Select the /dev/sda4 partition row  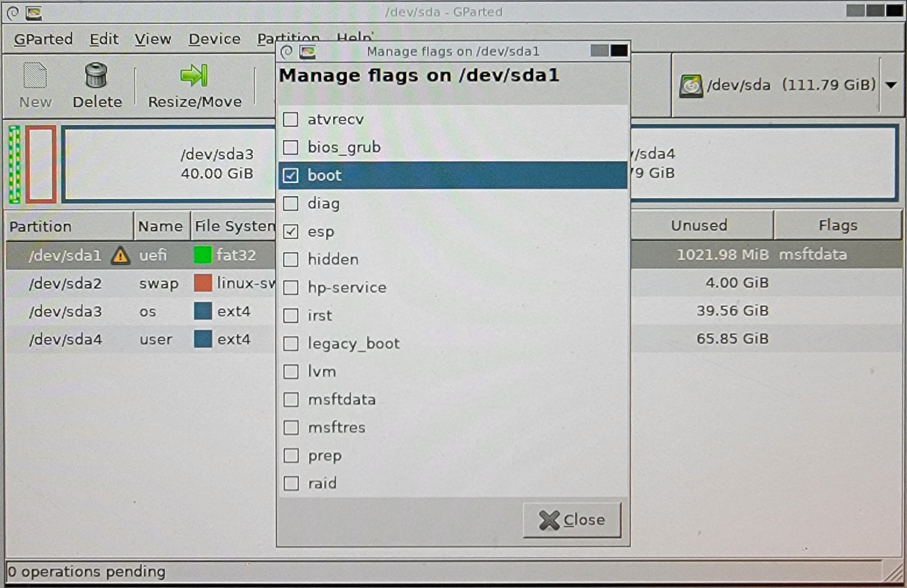pos(66,339)
